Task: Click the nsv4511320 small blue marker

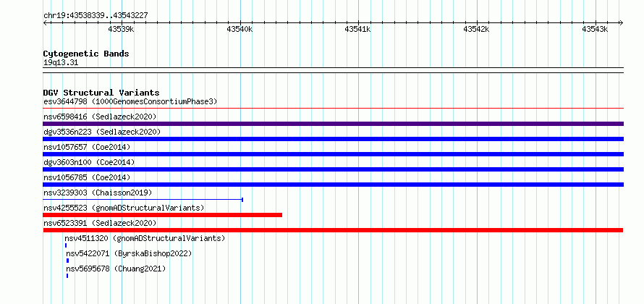Action: point(66,245)
